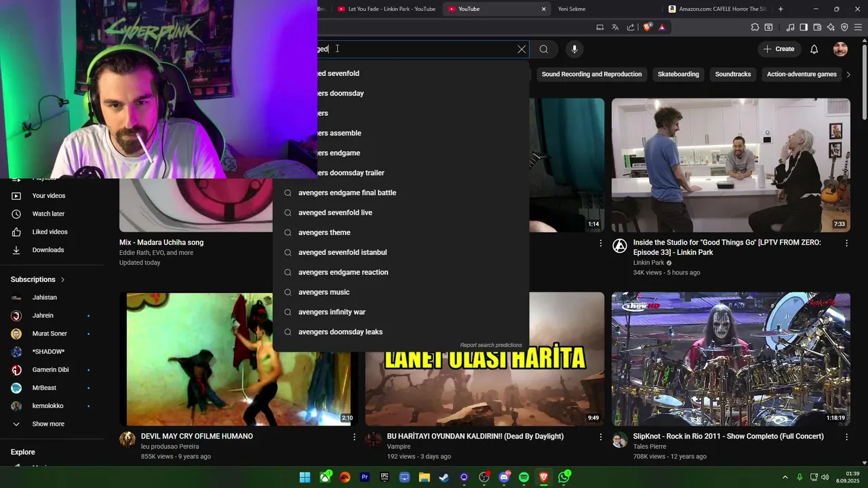
Task: Select suggestion avengers doomsday leaks
Action: tap(401, 332)
